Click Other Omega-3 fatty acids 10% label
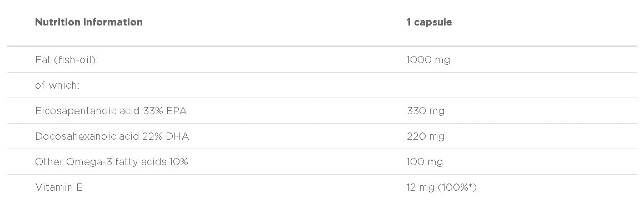The width and height of the screenshot is (644, 209). (111, 161)
